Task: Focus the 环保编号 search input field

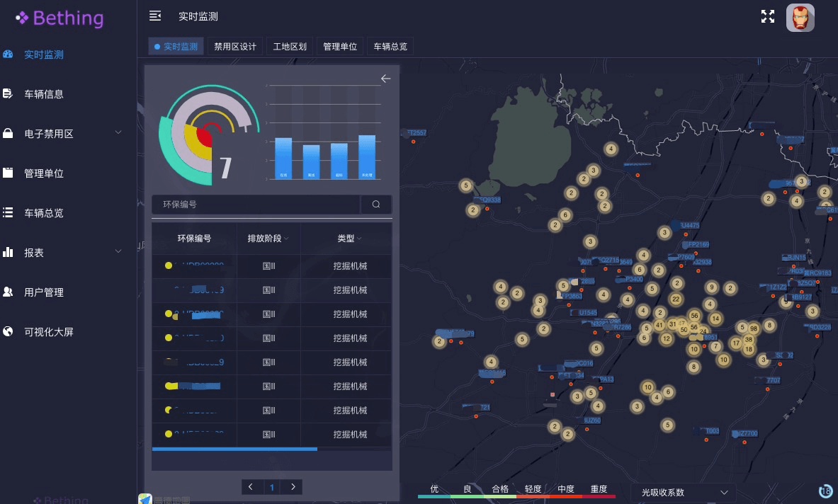Action: coord(256,205)
